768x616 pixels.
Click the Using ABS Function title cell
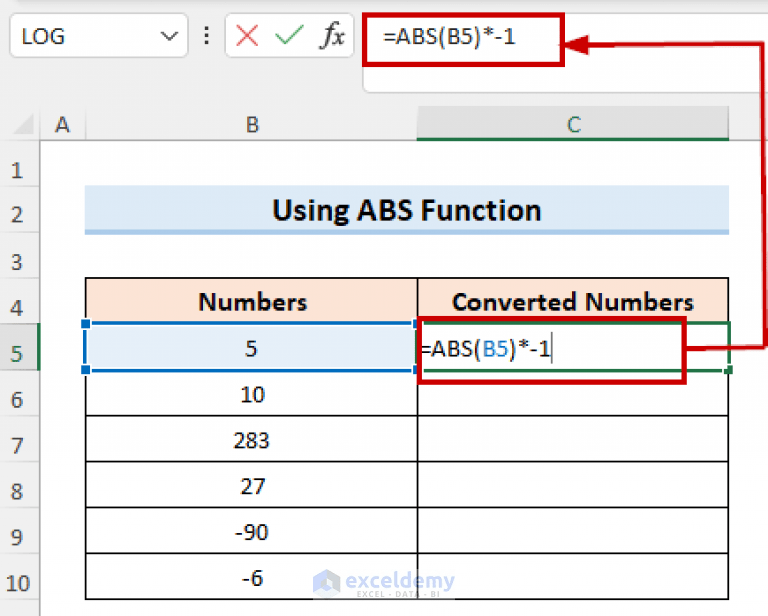[407, 210]
